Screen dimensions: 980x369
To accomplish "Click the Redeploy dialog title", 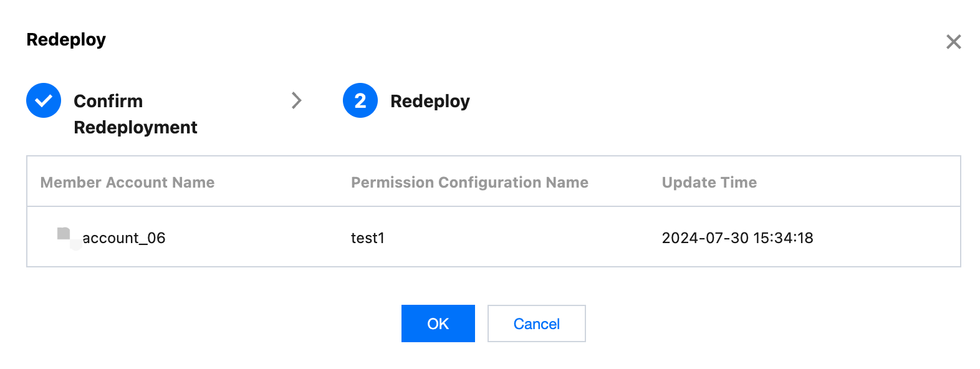I will 66,39.
